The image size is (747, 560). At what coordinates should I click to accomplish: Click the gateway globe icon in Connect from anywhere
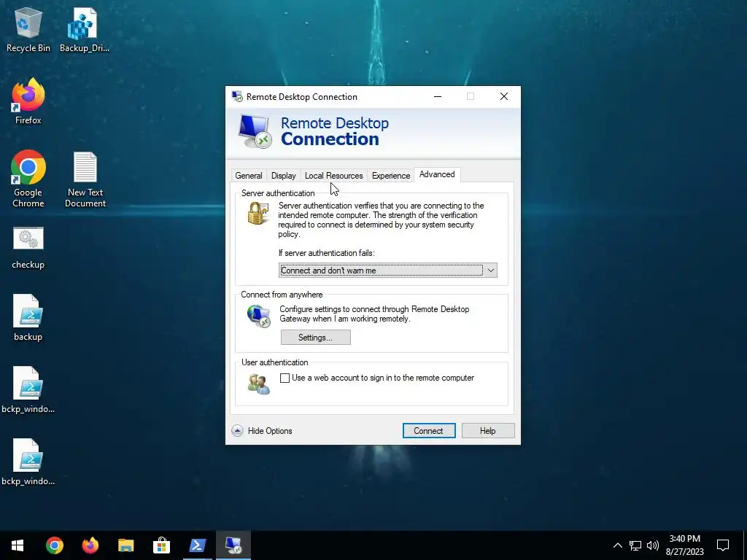pyautogui.click(x=259, y=316)
